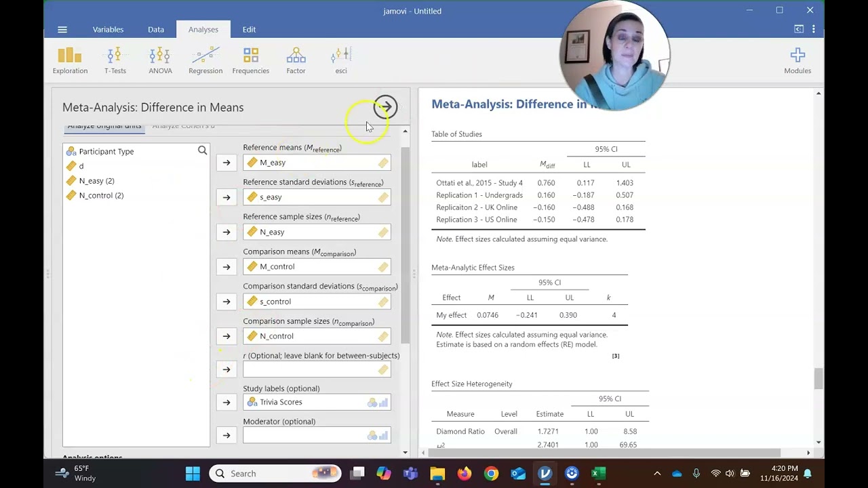Toggle the syntax mode icon in title ribbon
The image size is (868, 488).
pos(799,29)
